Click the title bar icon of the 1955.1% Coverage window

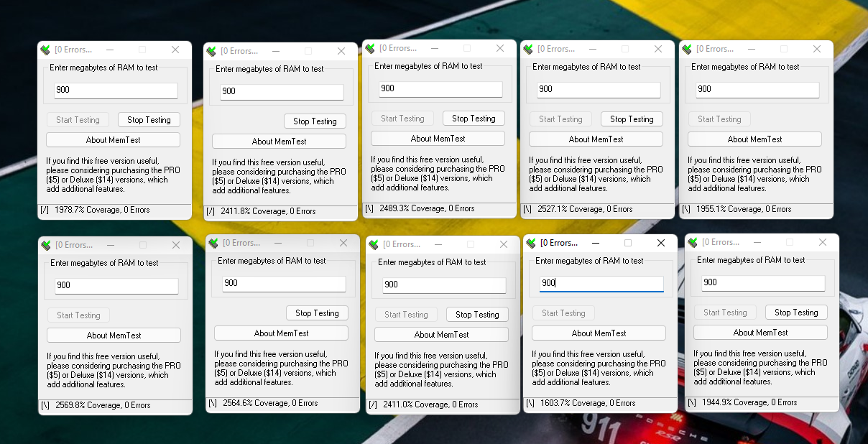click(x=688, y=50)
